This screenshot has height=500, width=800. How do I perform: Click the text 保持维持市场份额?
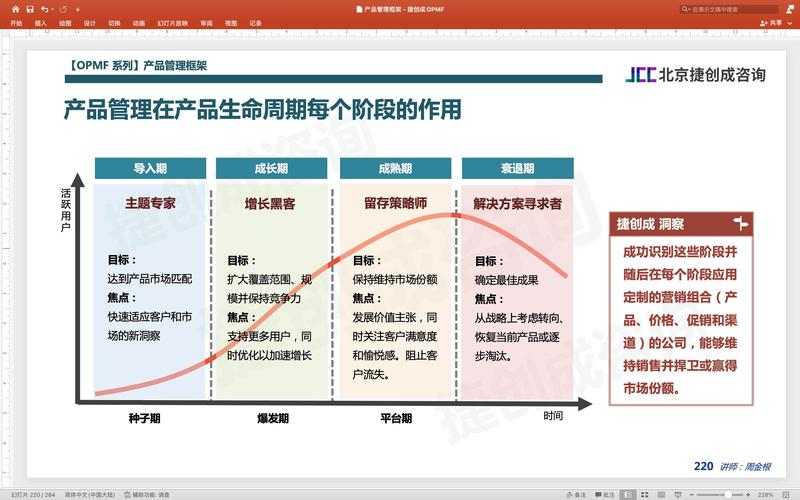395,279
